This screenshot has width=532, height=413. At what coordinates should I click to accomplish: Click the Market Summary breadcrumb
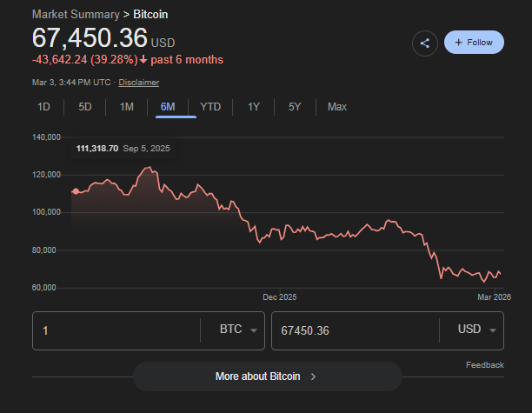74,16
